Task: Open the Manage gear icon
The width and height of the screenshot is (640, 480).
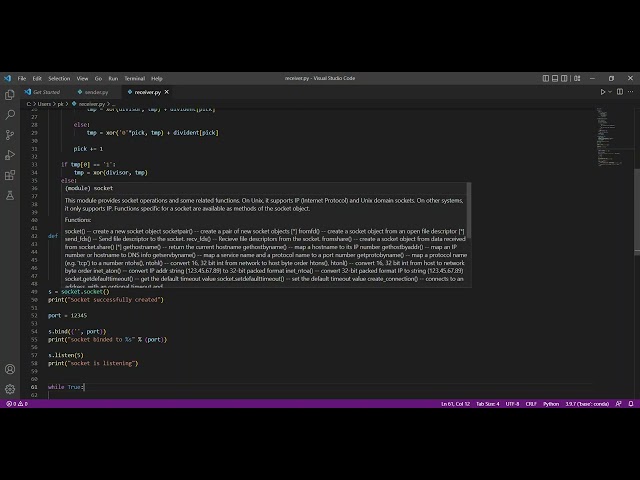Action: coord(10,389)
